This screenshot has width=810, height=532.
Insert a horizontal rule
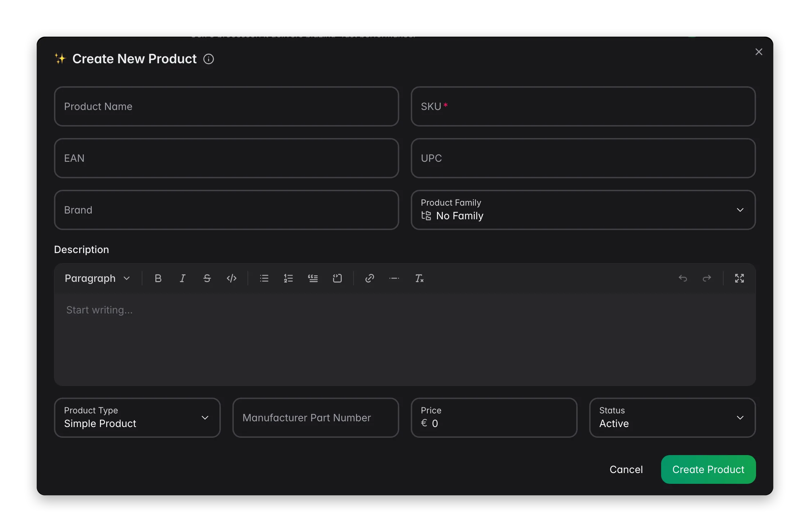[x=394, y=278]
